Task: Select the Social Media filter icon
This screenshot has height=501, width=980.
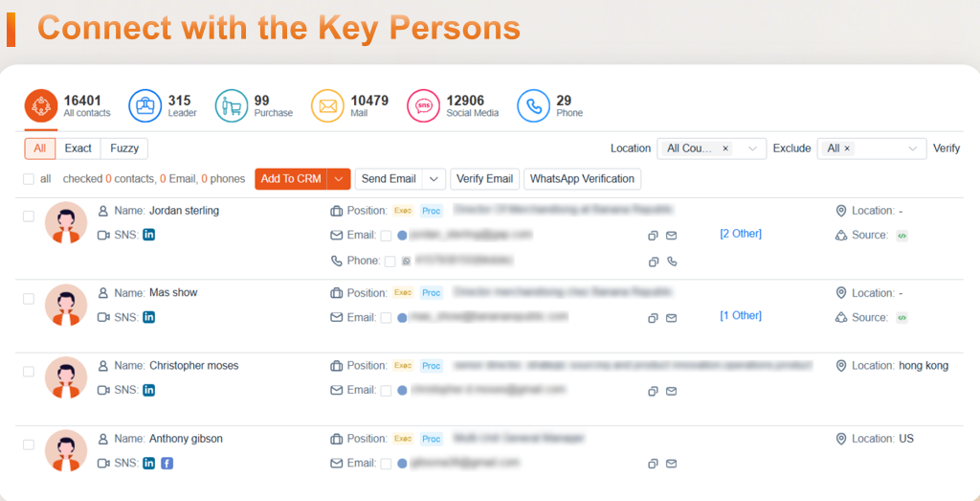Action: [423, 106]
